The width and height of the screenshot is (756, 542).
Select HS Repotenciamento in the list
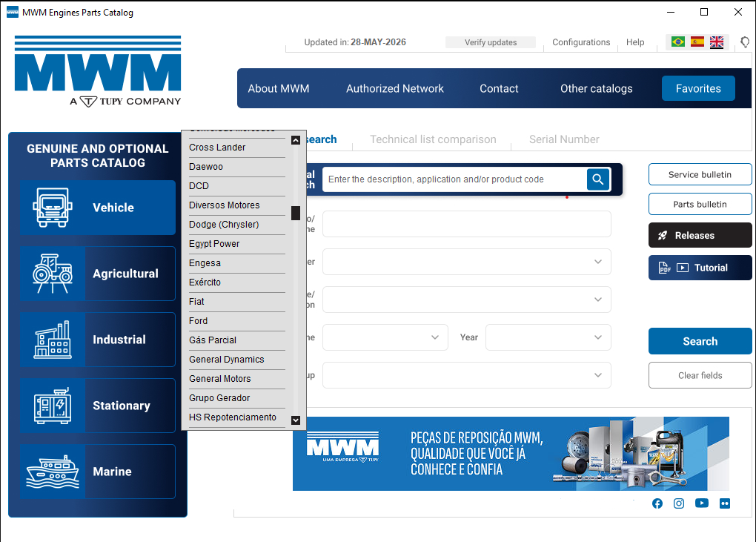pos(236,417)
